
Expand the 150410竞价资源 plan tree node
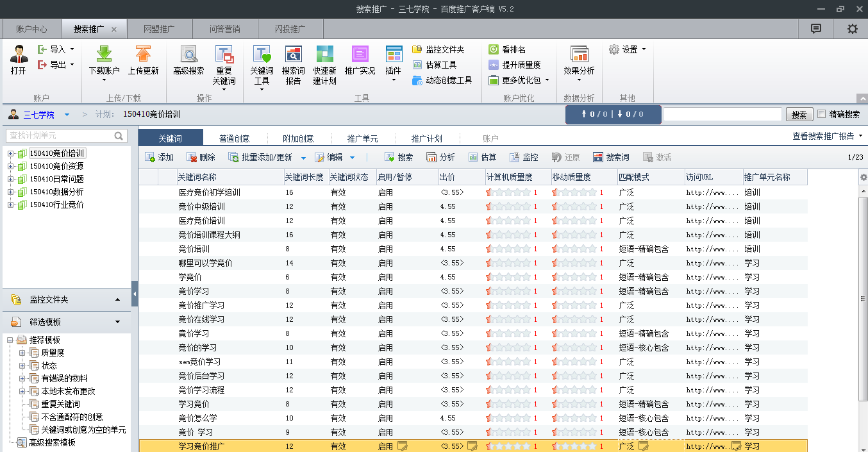point(11,166)
